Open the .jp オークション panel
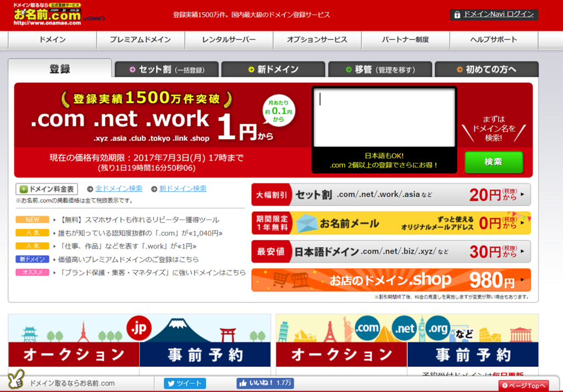Image resolution: width=563 pixels, height=392 pixels. pyautogui.click(x=74, y=354)
